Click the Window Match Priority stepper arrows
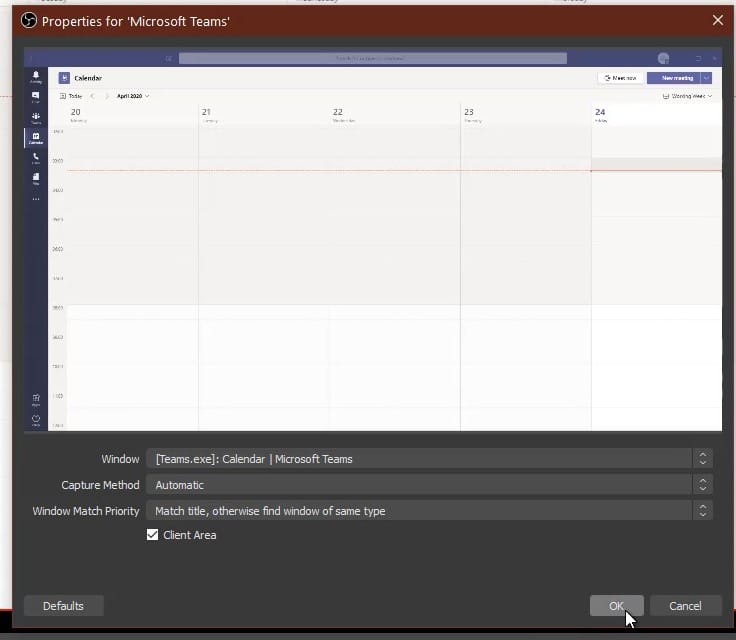Image resolution: width=736 pixels, height=640 pixels. [703, 510]
